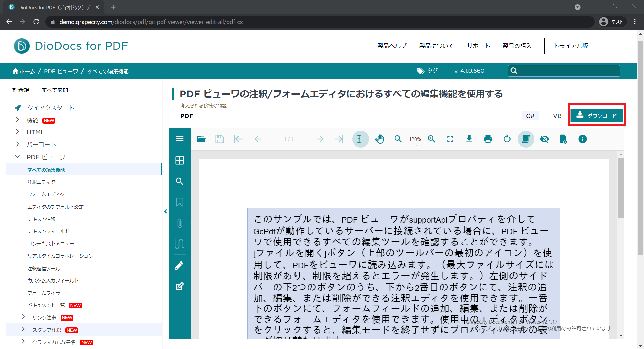Expand the HTML tree node
The height and width of the screenshot is (349, 644).
pos(17,132)
